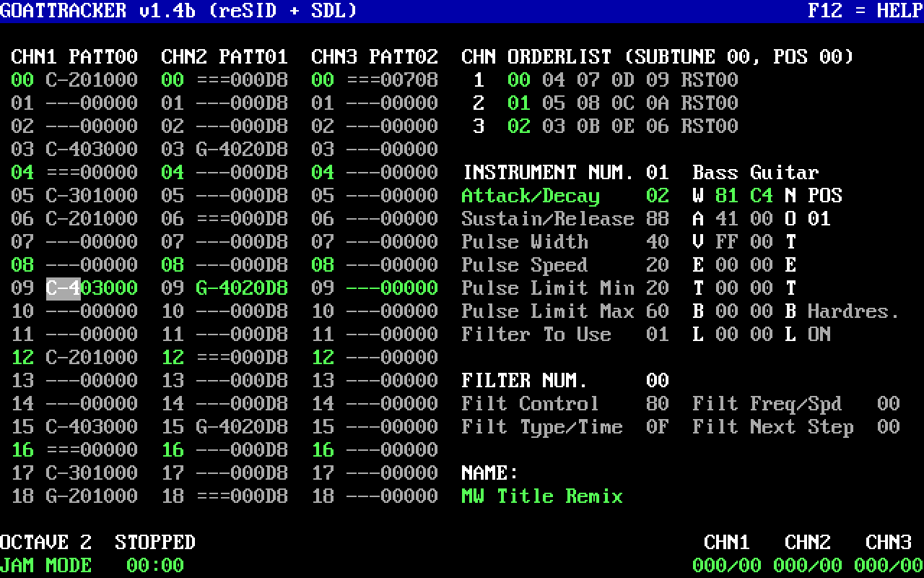Click the CHN3 status label at bottom

[889, 543]
